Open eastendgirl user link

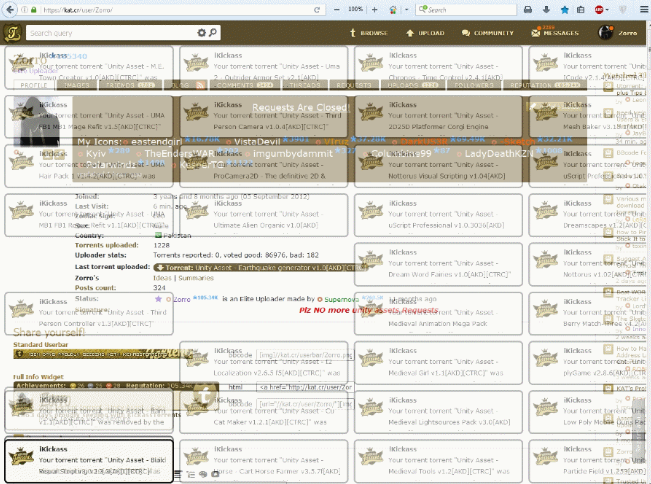(x=157, y=142)
